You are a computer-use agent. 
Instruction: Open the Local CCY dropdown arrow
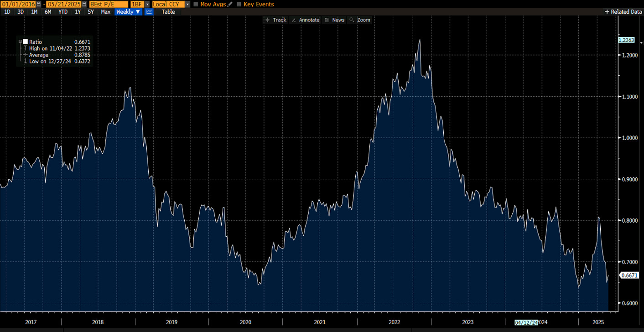click(x=187, y=4)
